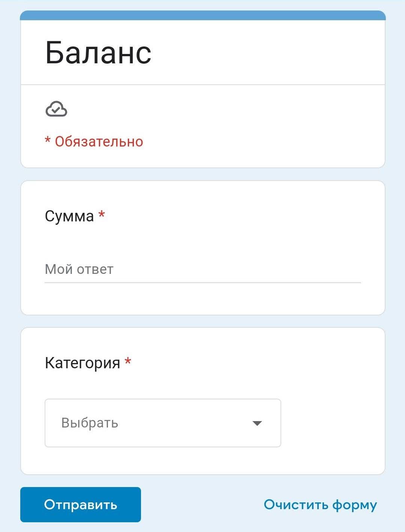Open the Выбрать category dropdown
The image size is (405, 532).
(x=163, y=423)
